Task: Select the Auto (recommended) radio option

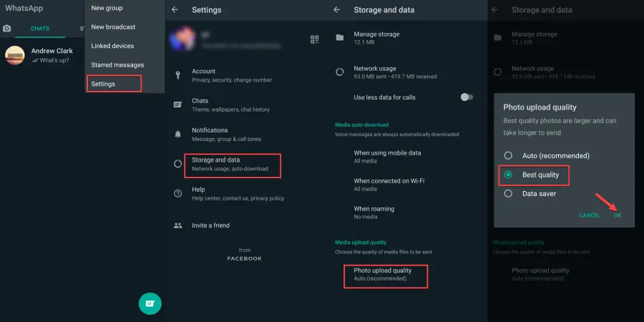Action: (508, 156)
